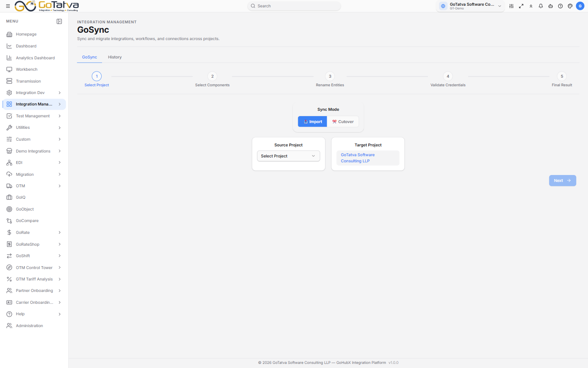This screenshot has width=588, height=368.
Task: Click the GoObject target icon
Action: point(9,209)
